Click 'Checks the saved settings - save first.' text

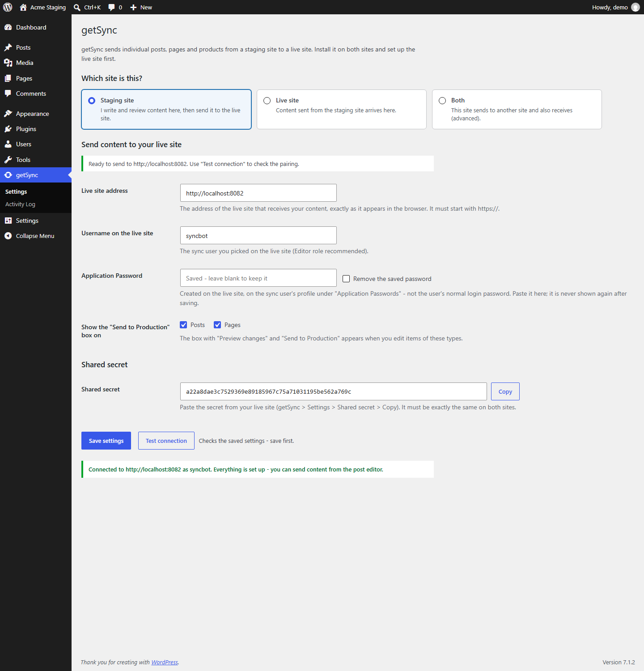246,441
